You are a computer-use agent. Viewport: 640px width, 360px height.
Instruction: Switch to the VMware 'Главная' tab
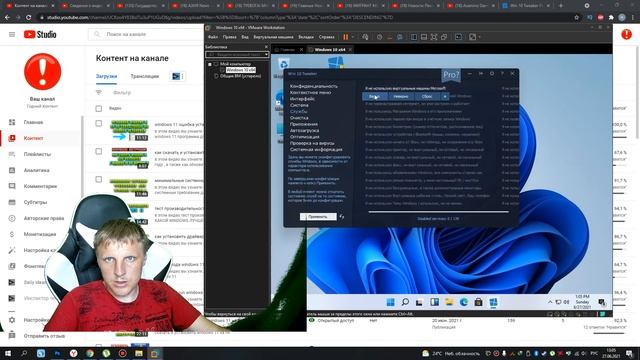pos(287,50)
